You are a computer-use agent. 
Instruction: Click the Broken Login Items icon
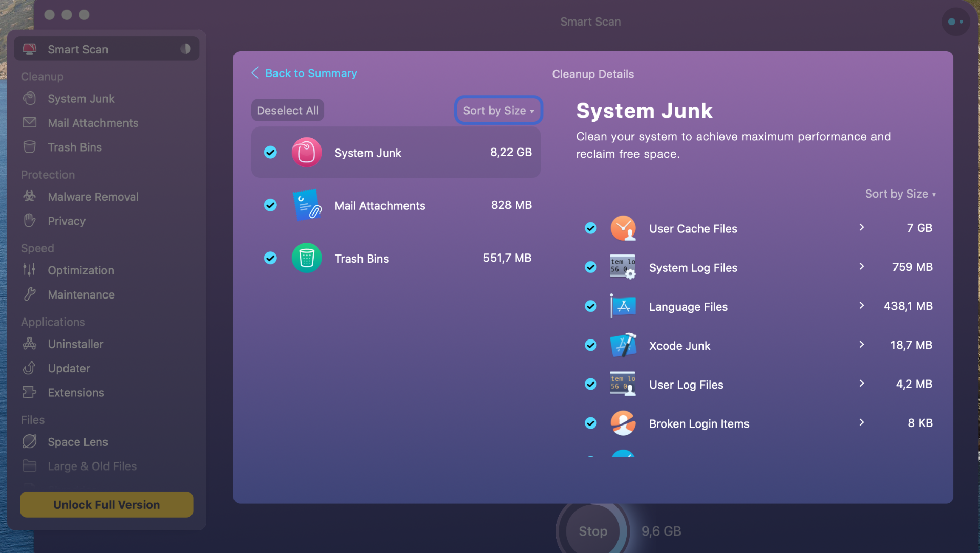623,423
